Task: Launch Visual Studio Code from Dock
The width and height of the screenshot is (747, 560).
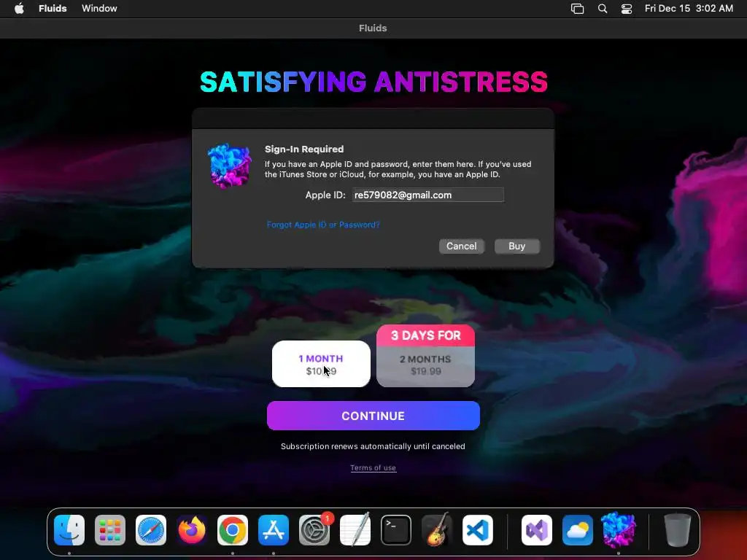Action: 478,530
